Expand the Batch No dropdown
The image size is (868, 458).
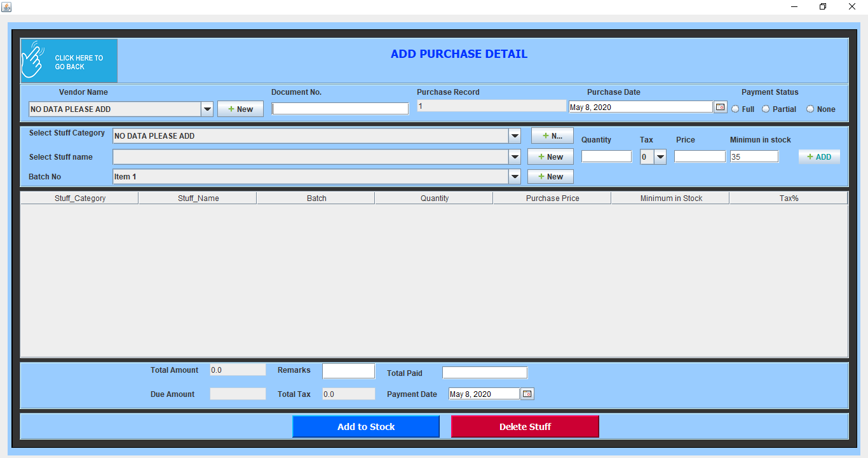tap(515, 177)
